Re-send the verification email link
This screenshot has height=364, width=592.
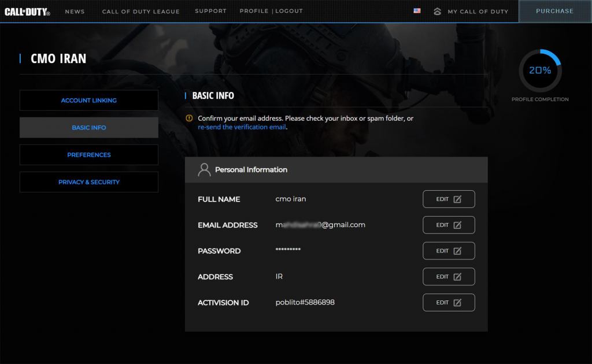[242, 127]
